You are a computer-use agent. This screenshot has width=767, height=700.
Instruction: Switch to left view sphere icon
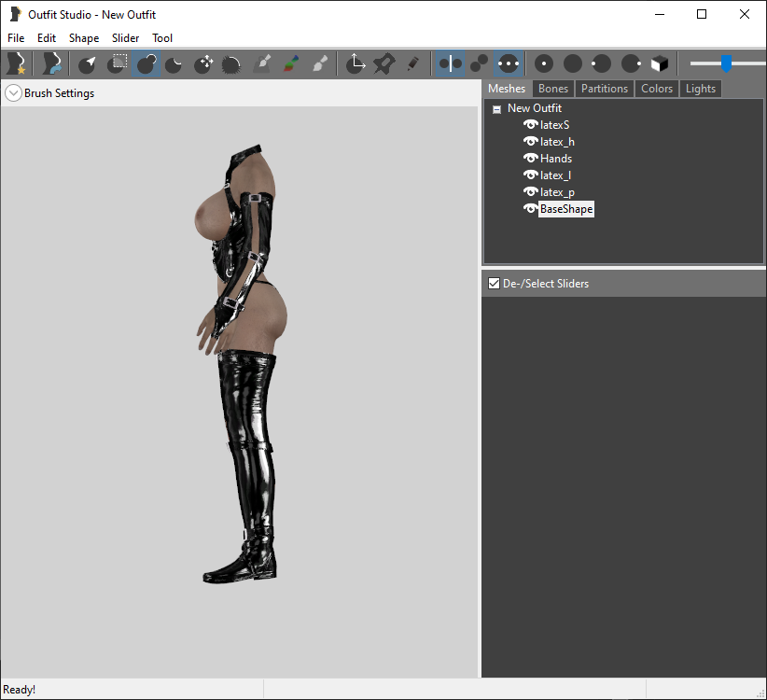click(601, 63)
